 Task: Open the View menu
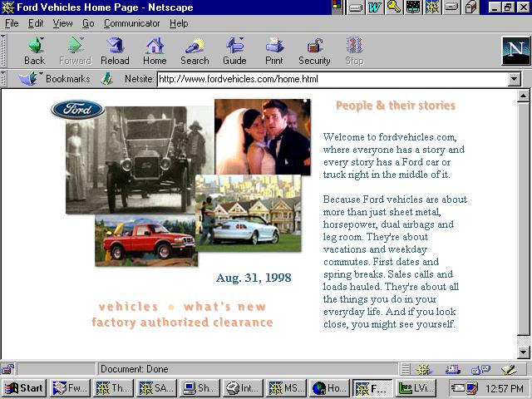point(62,23)
